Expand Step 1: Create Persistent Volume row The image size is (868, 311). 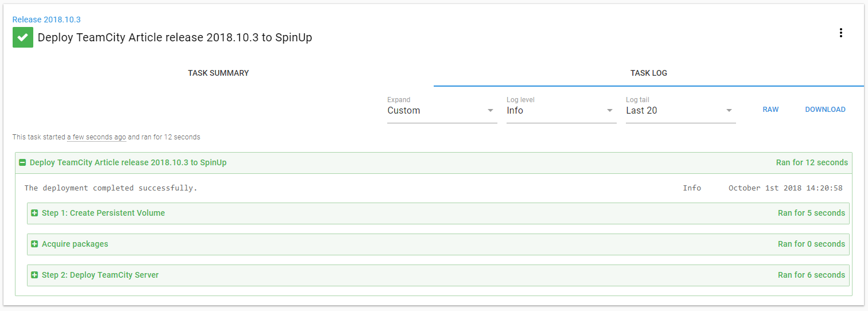(103, 213)
